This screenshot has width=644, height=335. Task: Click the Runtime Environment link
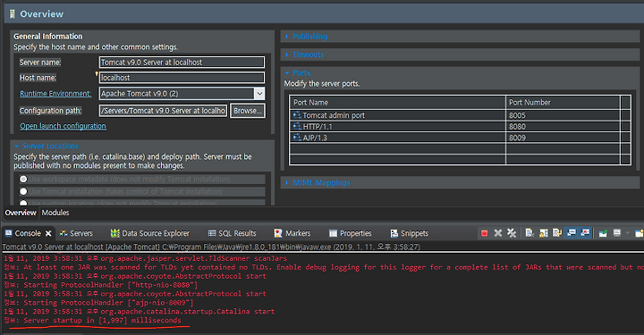point(55,94)
